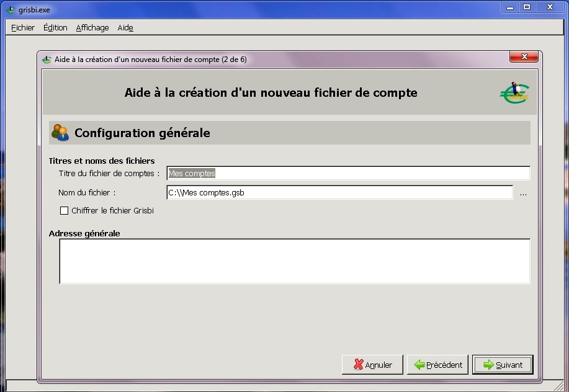Open the Fichier menu

click(x=23, y=27)
